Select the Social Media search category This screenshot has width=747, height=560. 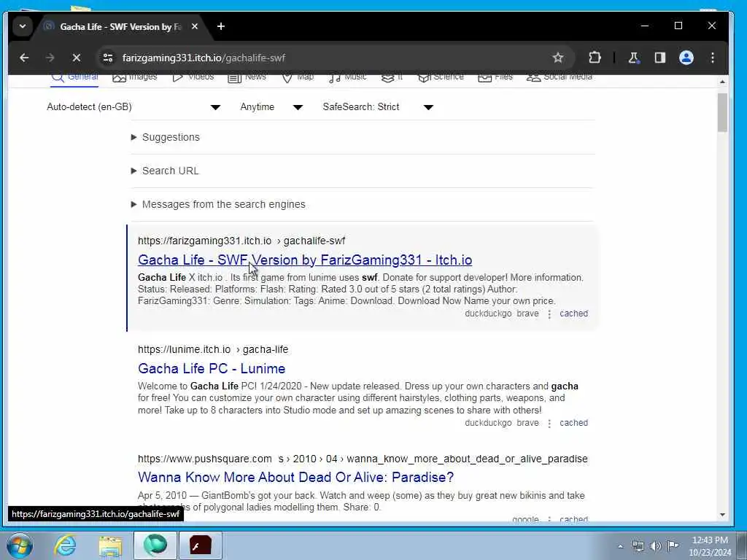coord(560,77)
